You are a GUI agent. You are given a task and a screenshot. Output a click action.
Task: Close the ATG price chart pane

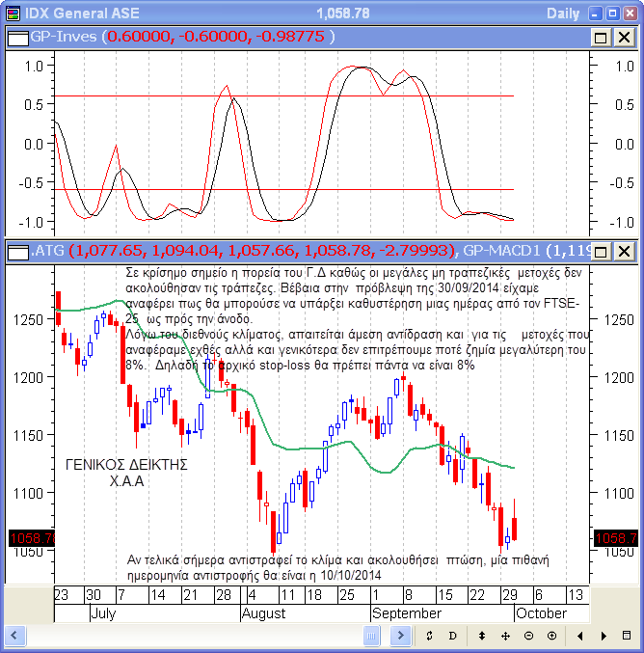click(624, 252)
